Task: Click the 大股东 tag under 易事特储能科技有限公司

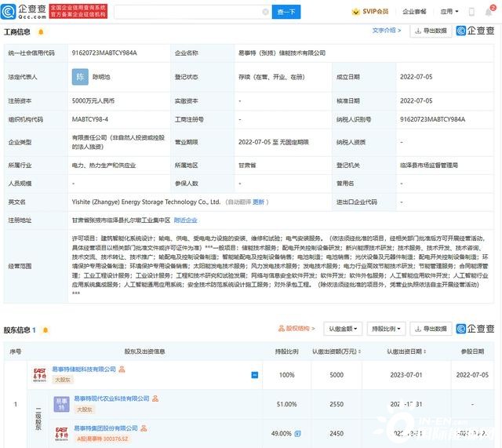Action: click(63, 380)
